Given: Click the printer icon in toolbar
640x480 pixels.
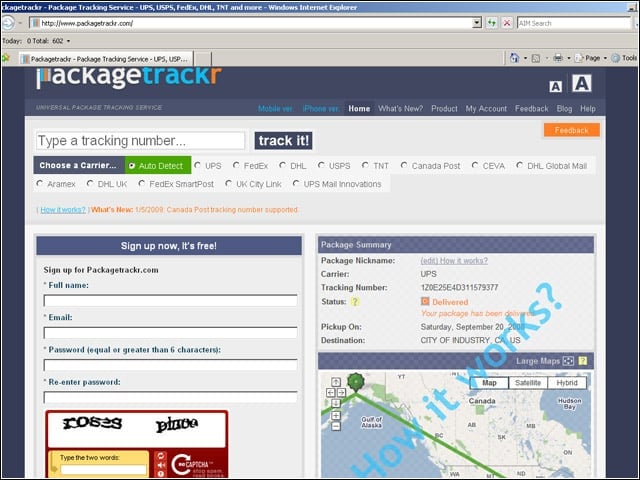Looking at the screenshot, I should coord(558,58).
